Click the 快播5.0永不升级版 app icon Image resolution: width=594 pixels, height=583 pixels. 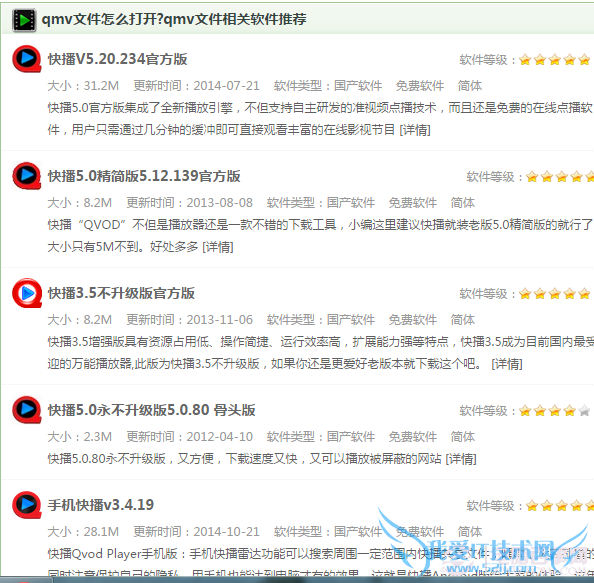pyautogui.click(x=27, y=410)
